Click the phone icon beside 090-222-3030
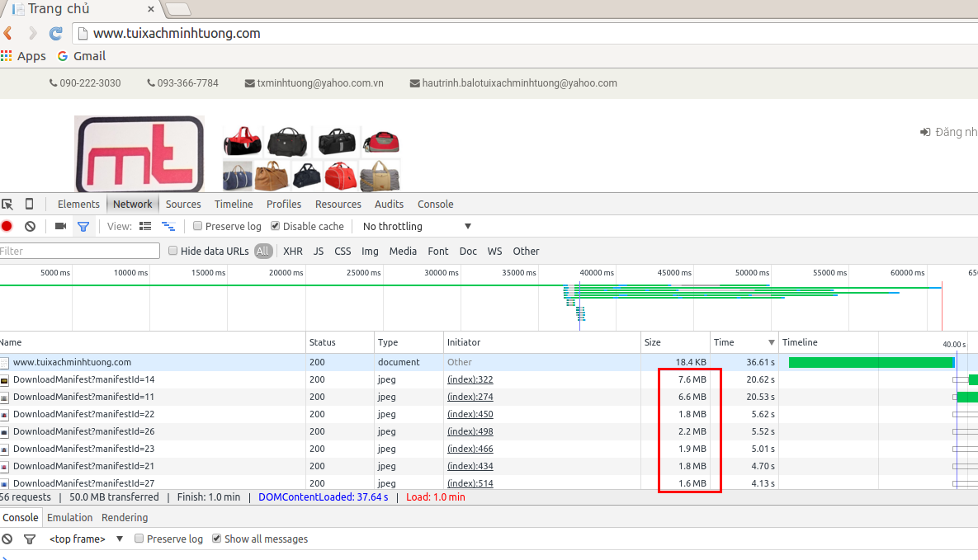 coord(53,83)
